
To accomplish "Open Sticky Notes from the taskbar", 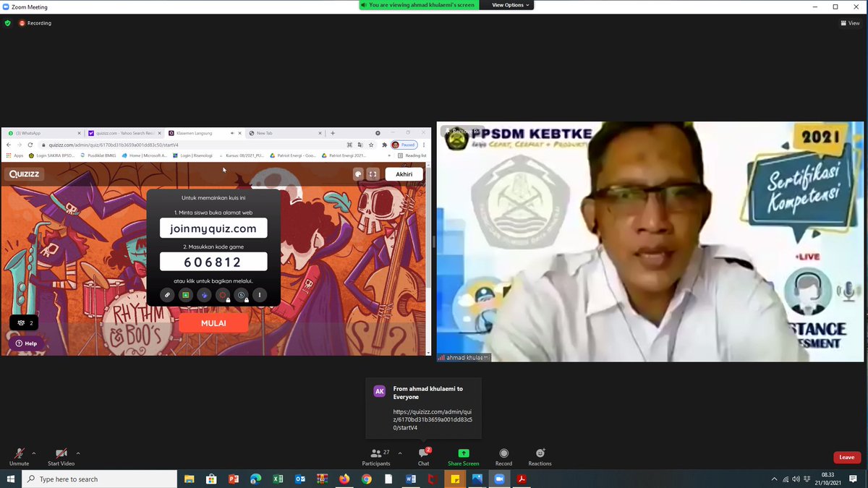I will 455,479.
